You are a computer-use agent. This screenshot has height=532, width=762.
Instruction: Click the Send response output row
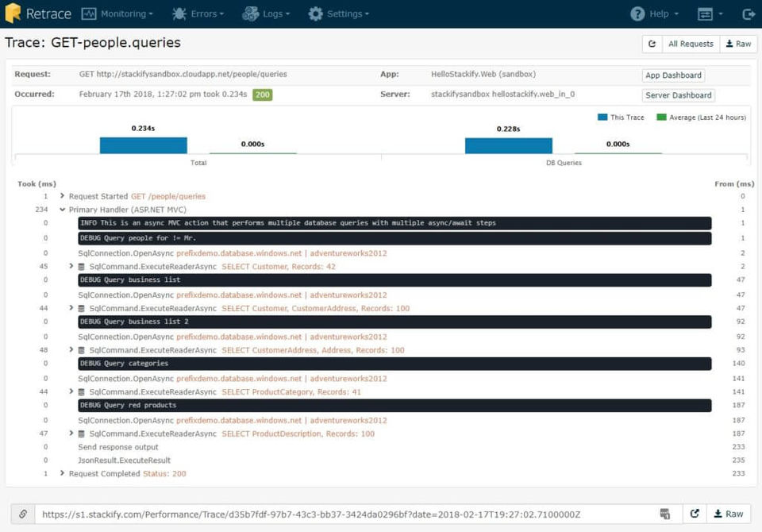118,447
